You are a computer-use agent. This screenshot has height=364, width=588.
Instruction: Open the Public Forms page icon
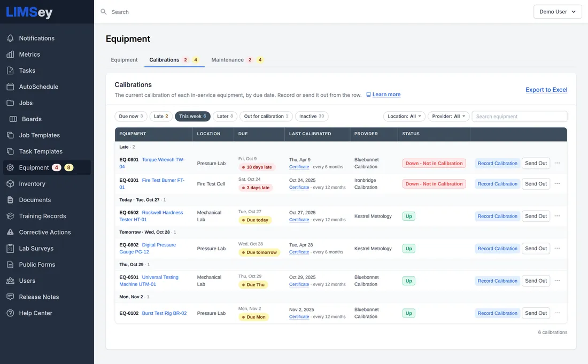[11, 264]
